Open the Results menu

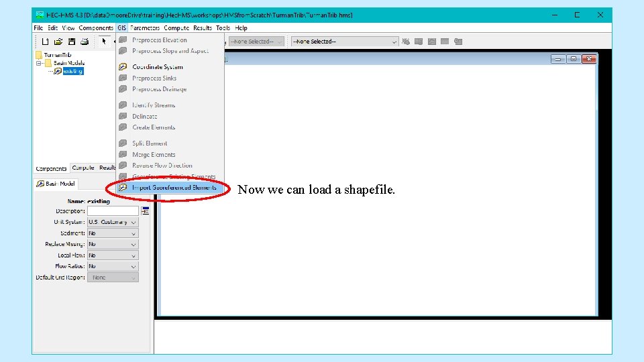tap(203, 28)
